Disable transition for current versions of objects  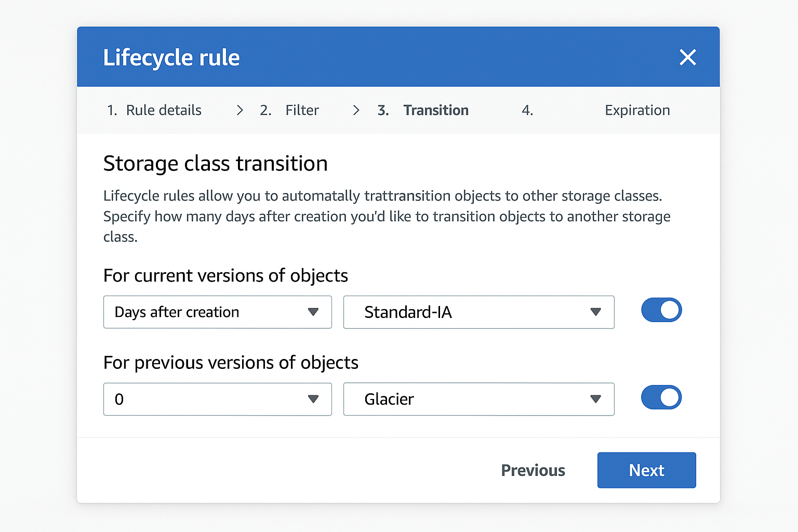661,310
